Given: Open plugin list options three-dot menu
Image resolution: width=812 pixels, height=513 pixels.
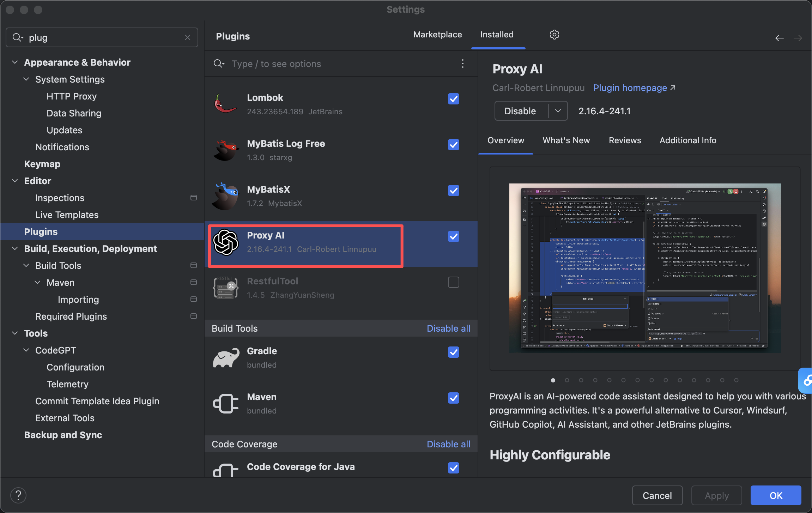Looking at the screenshot, I should (462, 64).
